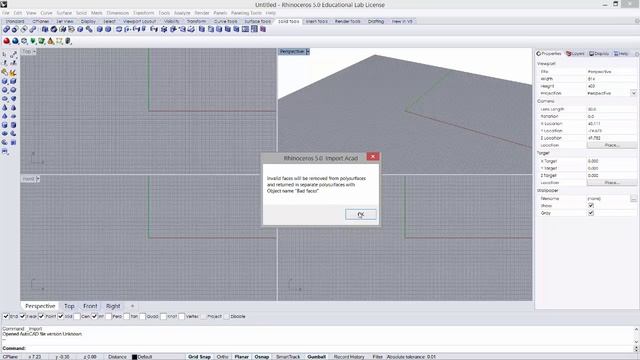The height and width of the screenshot is (360, 640).
Task: Toggle Gumball in the status bar
Action: pyautogui.click(x=316, y=357)
